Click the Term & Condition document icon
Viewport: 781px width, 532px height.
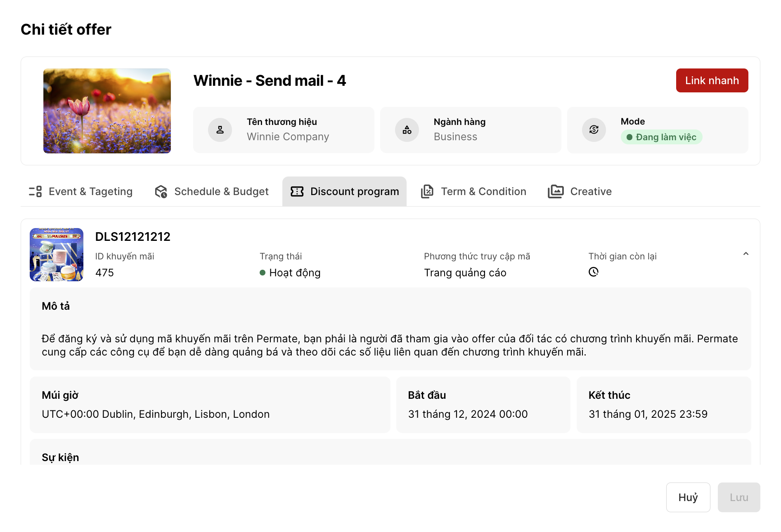427,191
